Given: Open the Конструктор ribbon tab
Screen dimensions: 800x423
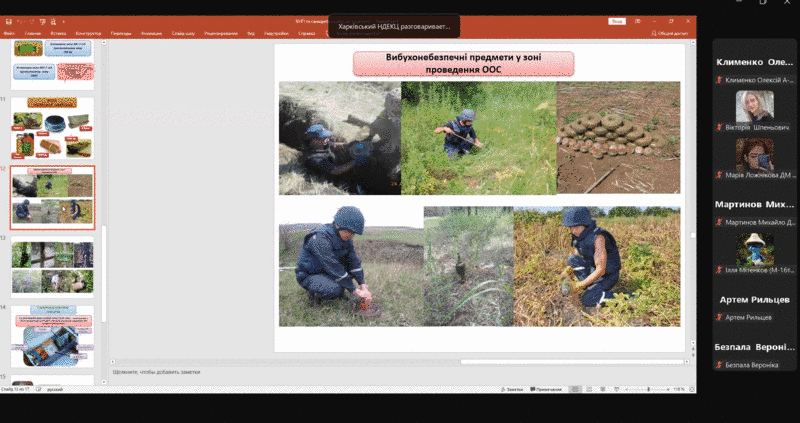Looking at the screenshot, I should tap(88, 34).
